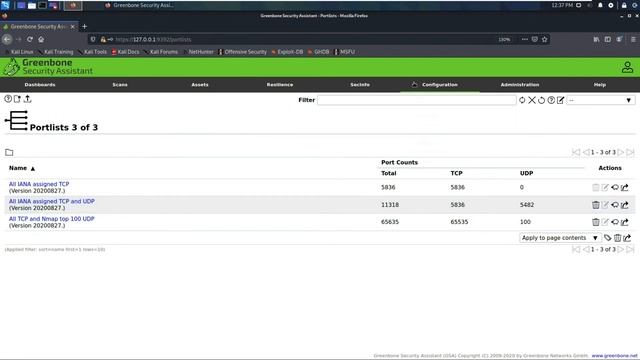Image resolution: width=640 pixels, height=360 pixels.
Task: Sort by TCP column header
Action: [456, 173]
